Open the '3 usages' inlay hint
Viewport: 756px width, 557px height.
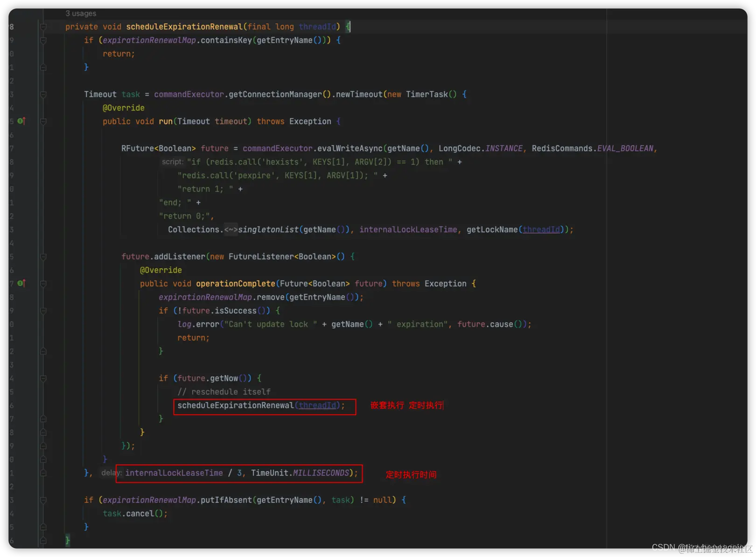click(81, 14)
